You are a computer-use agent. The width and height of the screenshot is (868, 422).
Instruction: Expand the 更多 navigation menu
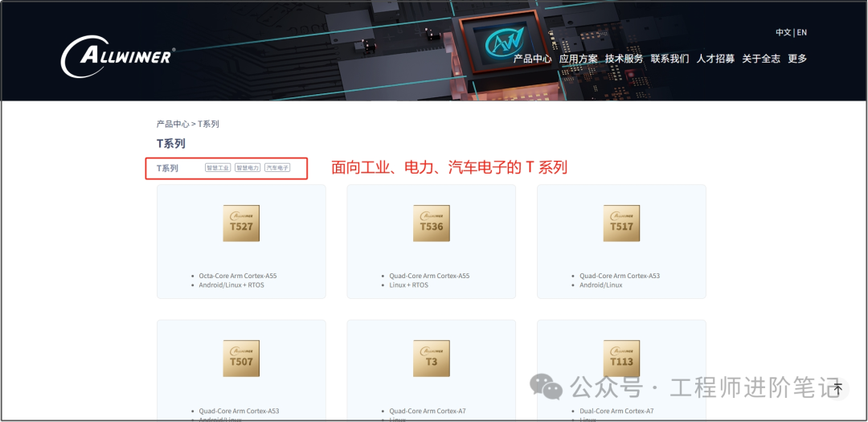pyautogui.click(x=797, y=59)
